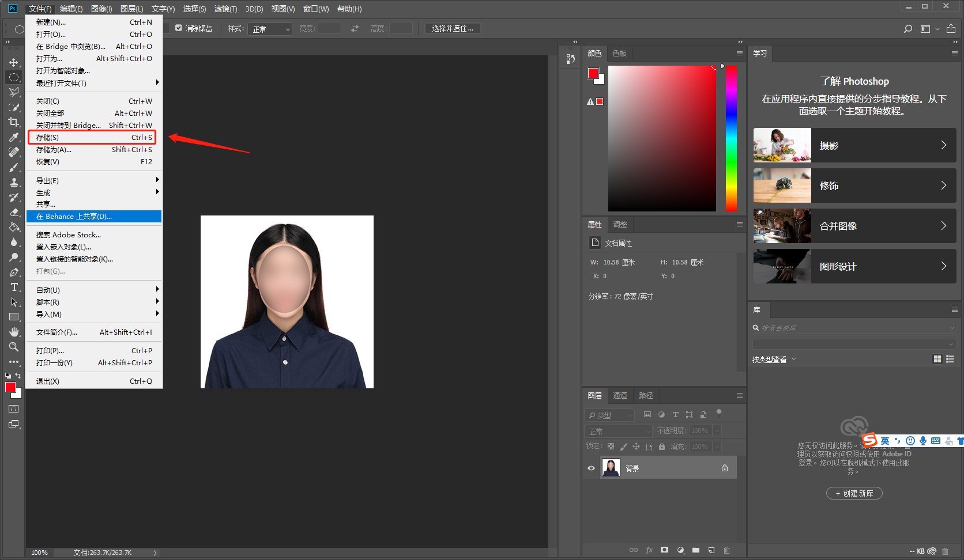Select the Move tool

tap(14, 62)
